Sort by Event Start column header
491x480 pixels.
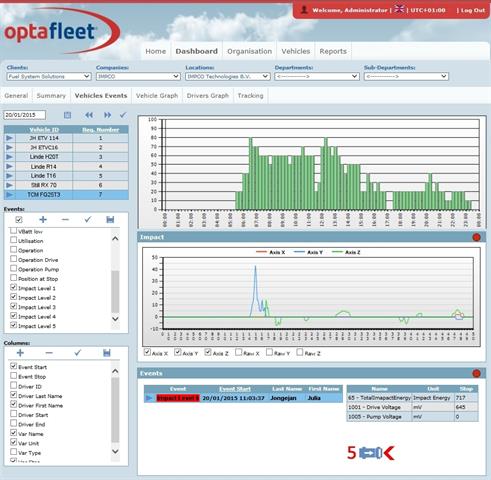coord(235,389)
